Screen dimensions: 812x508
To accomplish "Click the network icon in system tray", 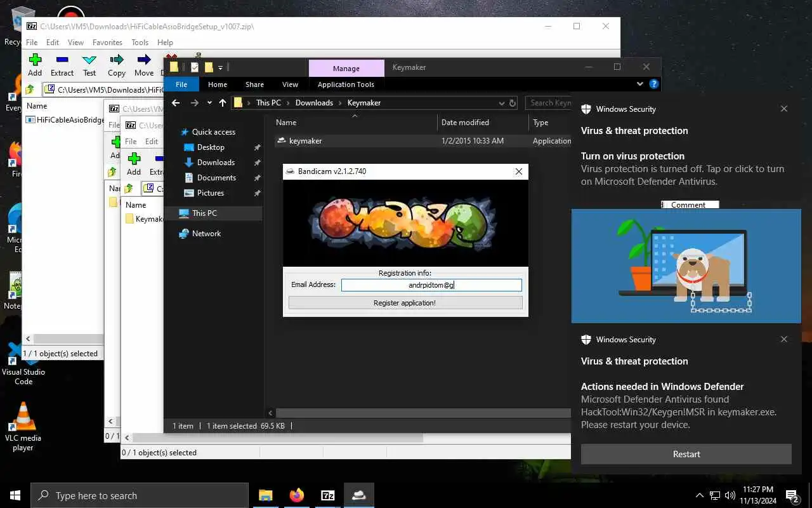I will coord(715,495).
